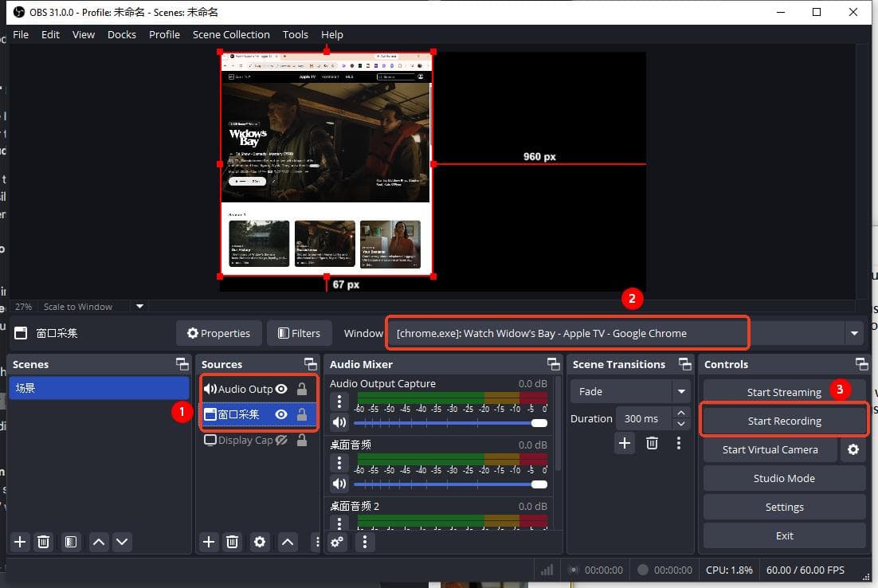Move scene up with arrow icon
Image resolution: width=878 pixels, height=588 pixels.
pyautogui.click(x=99, y=542)
